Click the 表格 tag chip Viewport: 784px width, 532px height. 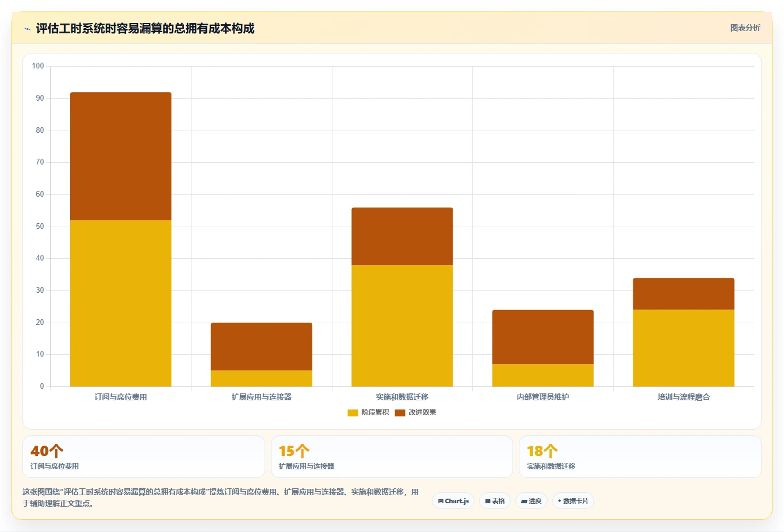coord(495,501)
